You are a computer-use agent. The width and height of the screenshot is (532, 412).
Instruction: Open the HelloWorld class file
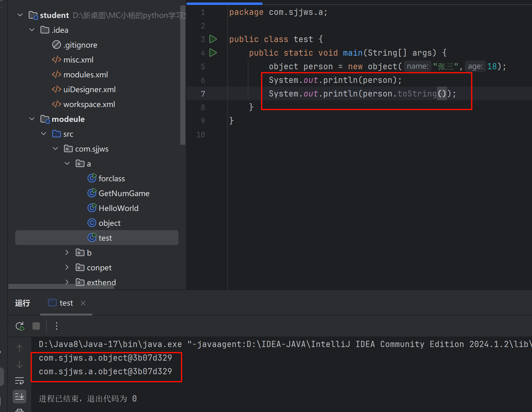(x=118, y=208)
